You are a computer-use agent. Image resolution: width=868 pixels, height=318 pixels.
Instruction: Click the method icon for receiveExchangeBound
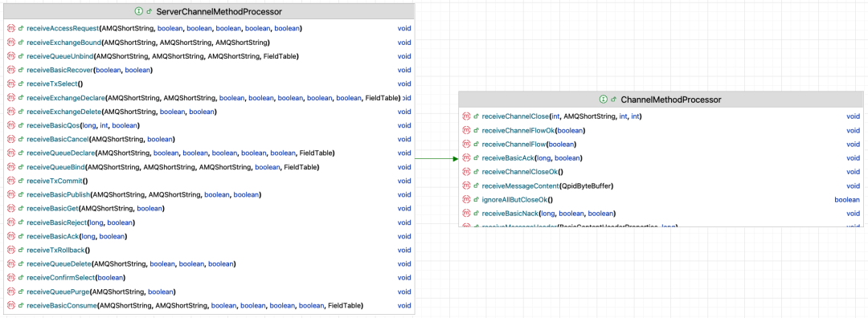[x=11, y=42]
